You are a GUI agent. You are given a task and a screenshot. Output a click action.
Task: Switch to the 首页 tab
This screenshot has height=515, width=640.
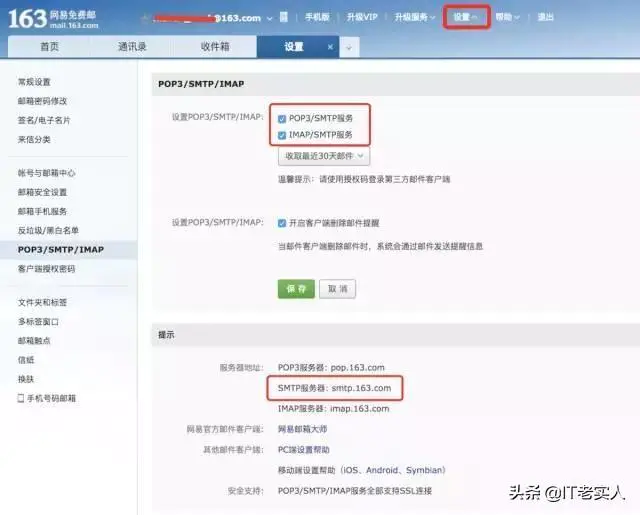[49, 47]
